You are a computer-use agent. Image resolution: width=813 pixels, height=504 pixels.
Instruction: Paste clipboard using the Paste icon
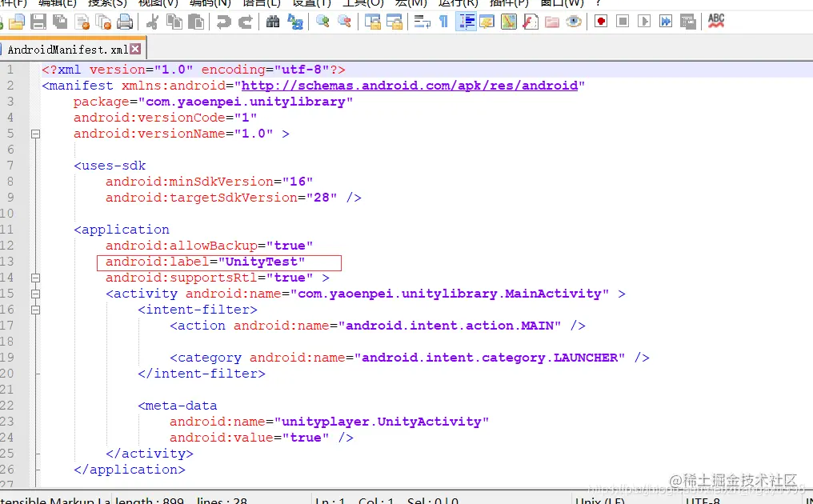pos(196,22)
